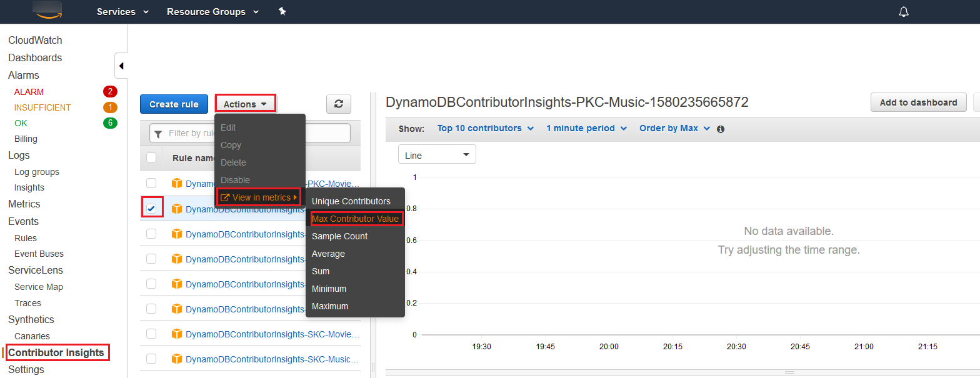The width and height of the screenshot is (980, 378).
Task: Click Add to dashboard button
Action: click(917, 102)
